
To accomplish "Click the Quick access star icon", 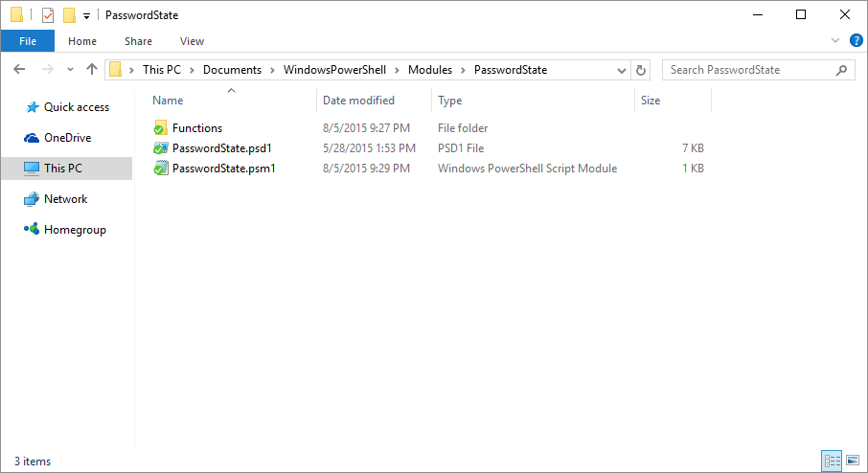I will [x=33, y=107].
